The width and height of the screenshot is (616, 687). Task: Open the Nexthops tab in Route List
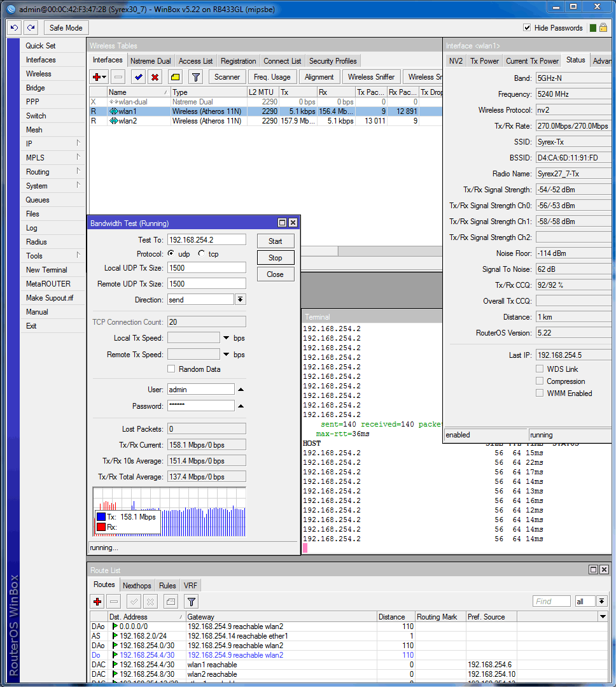137,585
